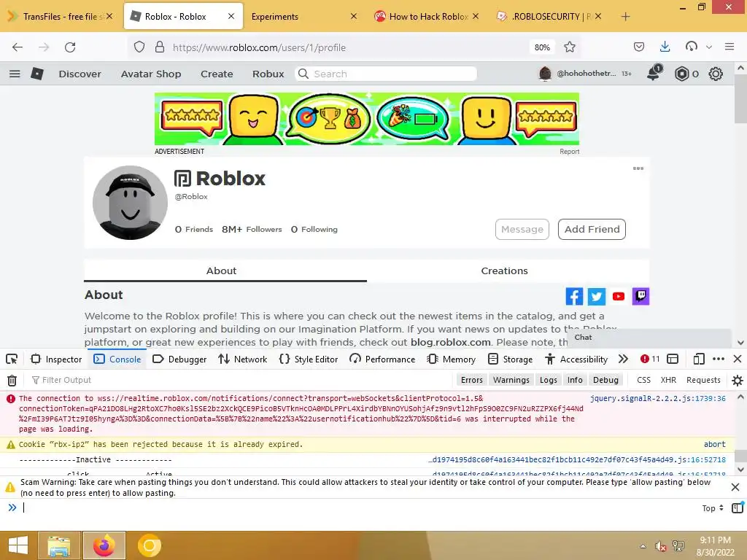Open the blog.roblox.com link
747x560 pixels.
pyautogui.click(x=450, y=342)
